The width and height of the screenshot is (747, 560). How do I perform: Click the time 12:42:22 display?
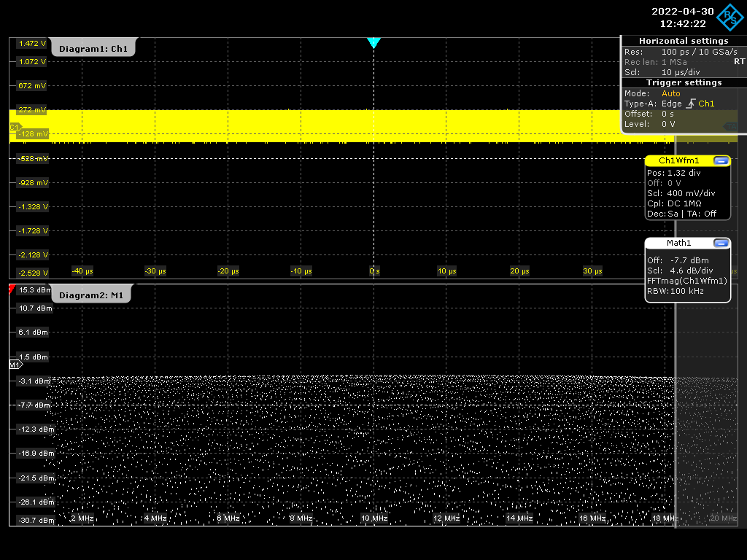683,23
